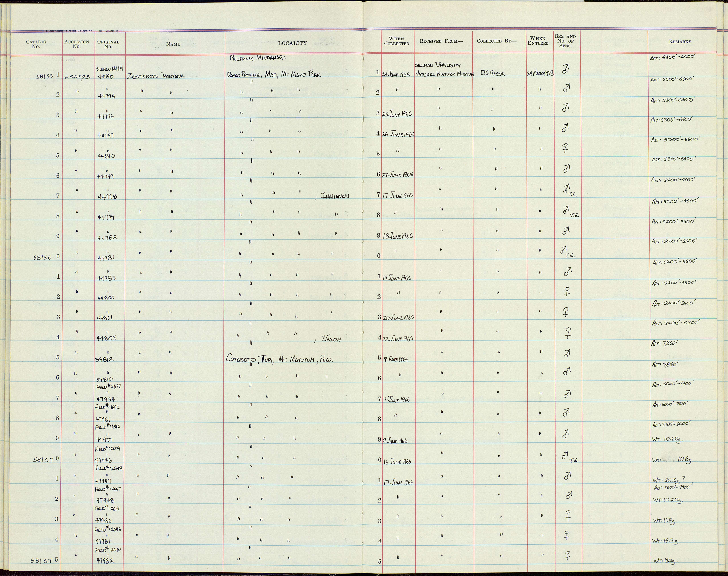The width and height of the screenshot is (728, 576).
Task: Click original number "44803"
Action: coord(107,338)
